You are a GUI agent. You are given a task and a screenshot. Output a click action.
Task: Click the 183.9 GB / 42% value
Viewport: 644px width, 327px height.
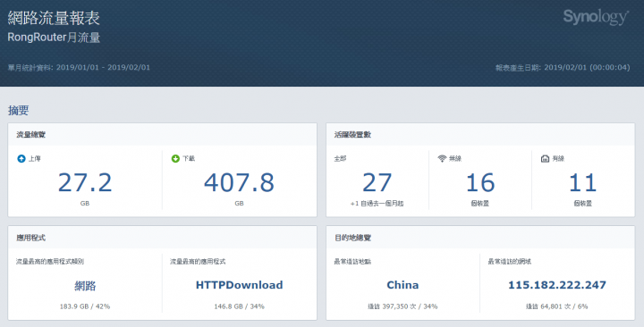click(85, 306)
